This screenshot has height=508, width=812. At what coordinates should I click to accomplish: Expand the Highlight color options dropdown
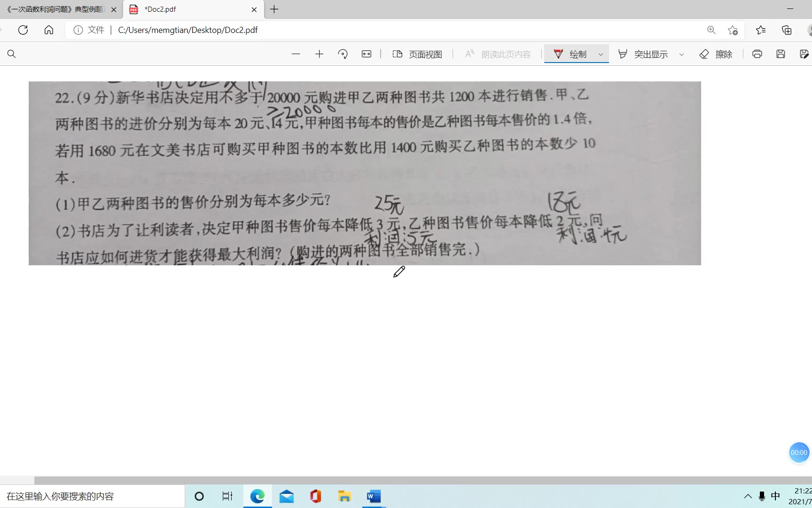click(x=681, y=55)
